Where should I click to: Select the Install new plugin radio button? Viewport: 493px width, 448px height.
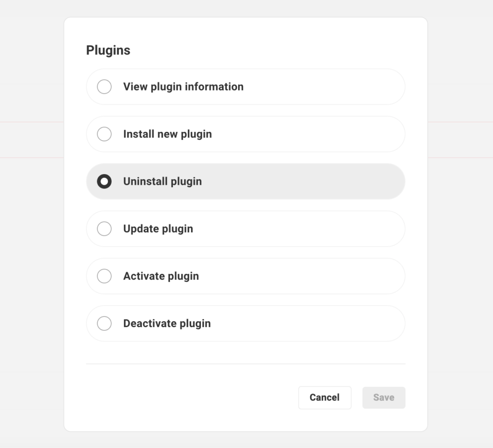[x=104, y=134]
